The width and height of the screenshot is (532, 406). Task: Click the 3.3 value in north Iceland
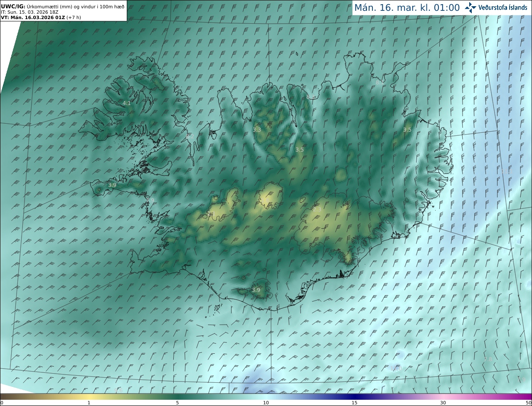[x=257, y=130]
